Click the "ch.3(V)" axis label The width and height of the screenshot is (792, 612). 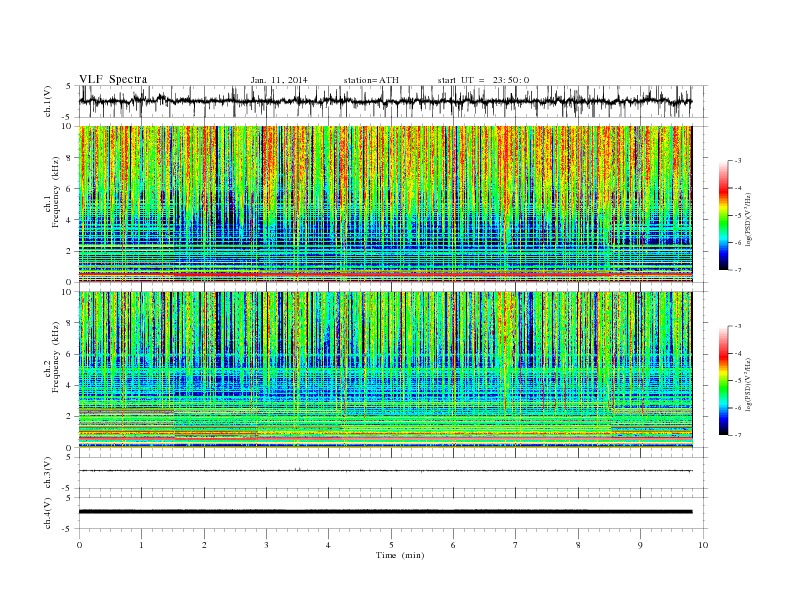coord(48,473)
